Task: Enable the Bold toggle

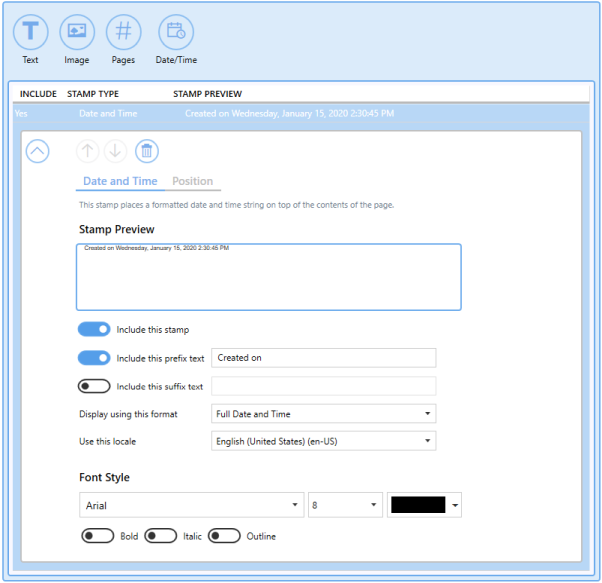Action: (x=98, y=536)
